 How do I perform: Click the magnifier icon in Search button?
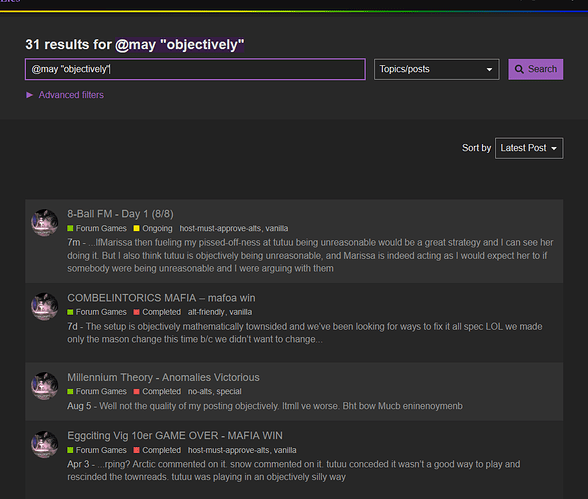tap(519, 69)
